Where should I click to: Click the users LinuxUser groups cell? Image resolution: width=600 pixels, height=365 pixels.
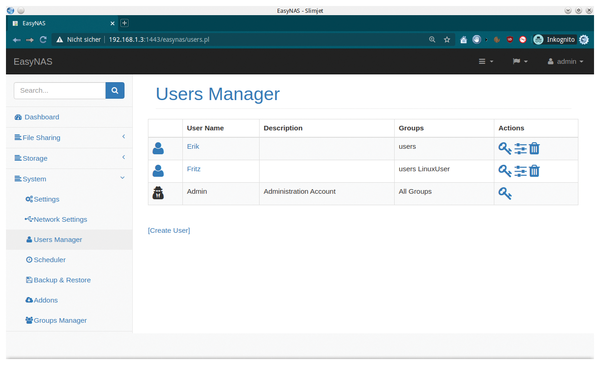click(444, 171)
